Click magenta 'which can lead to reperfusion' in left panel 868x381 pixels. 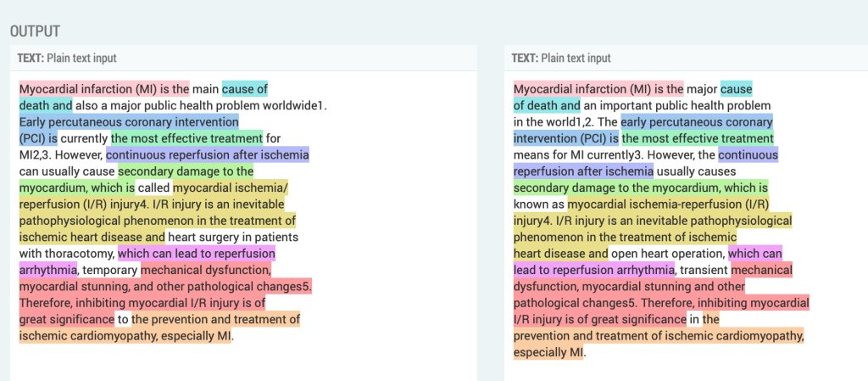(196, 254)
